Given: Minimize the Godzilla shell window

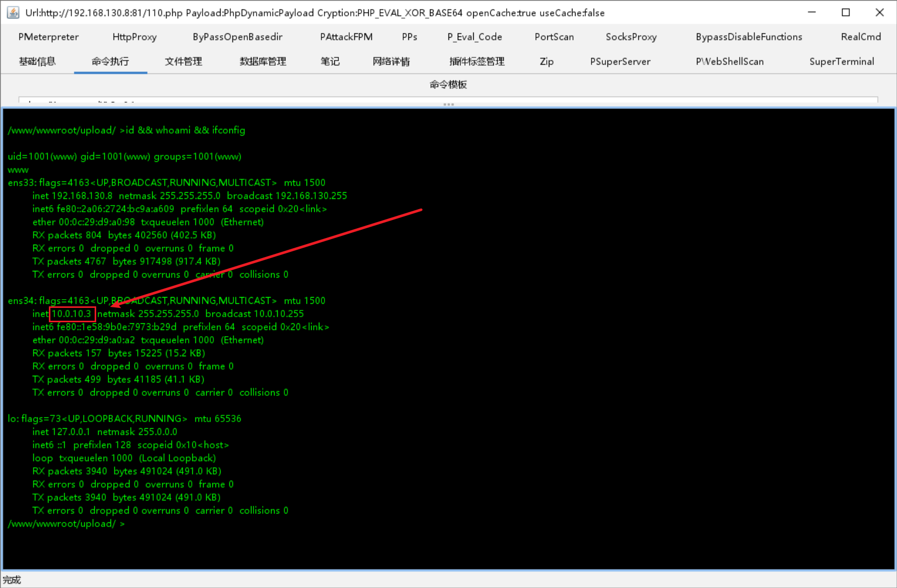Looking at the screenshot, I should 812,12.
